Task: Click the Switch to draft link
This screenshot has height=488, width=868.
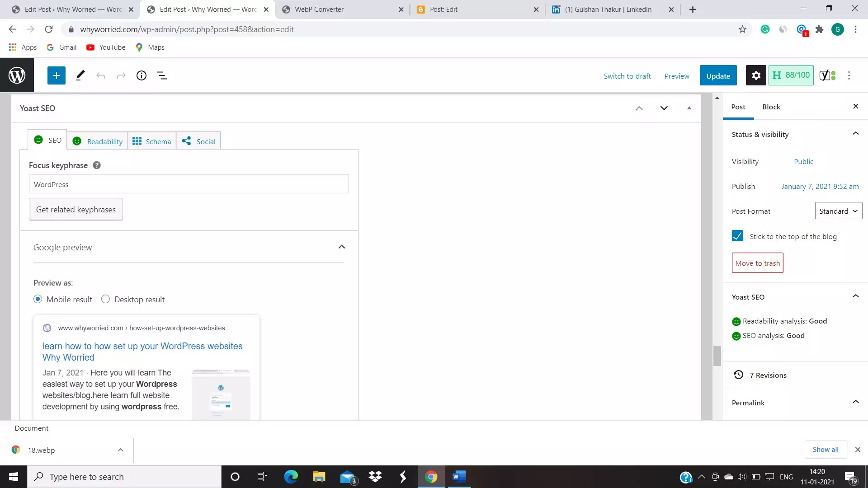Action: pyautogui.click(x=627, y=76)
